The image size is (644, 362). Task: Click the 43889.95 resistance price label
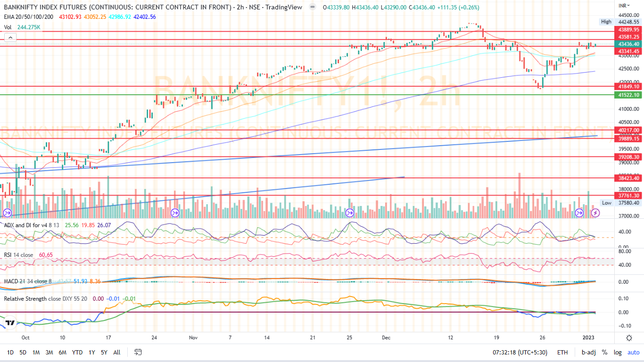(628, 29)
